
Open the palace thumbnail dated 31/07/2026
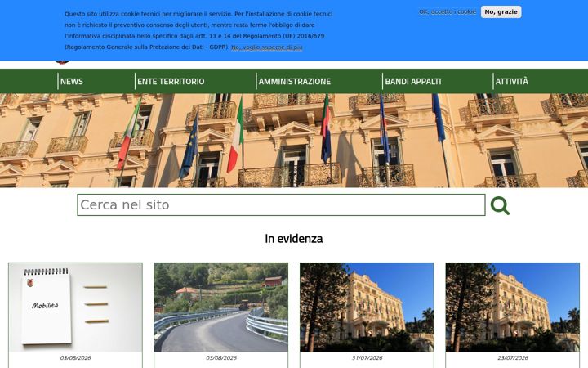click(x=367, y=307)
